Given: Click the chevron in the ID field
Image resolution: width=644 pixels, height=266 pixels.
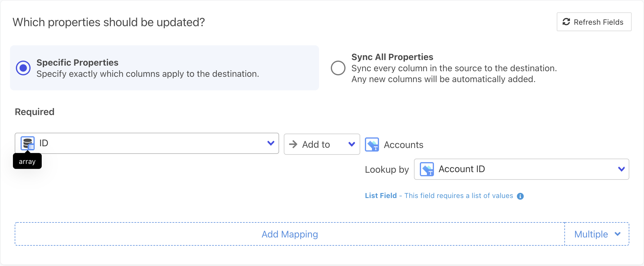Looking at the screenshot, I should pos(271,143).
